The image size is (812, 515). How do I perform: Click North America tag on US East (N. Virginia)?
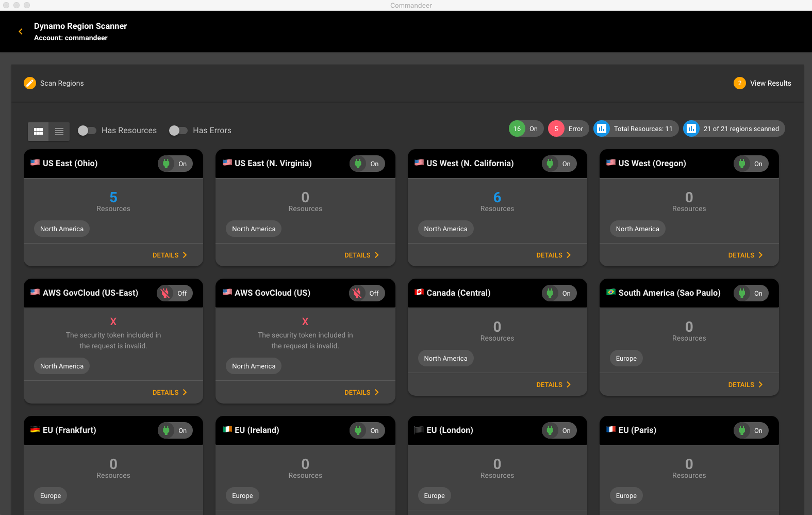pos(254,229)
